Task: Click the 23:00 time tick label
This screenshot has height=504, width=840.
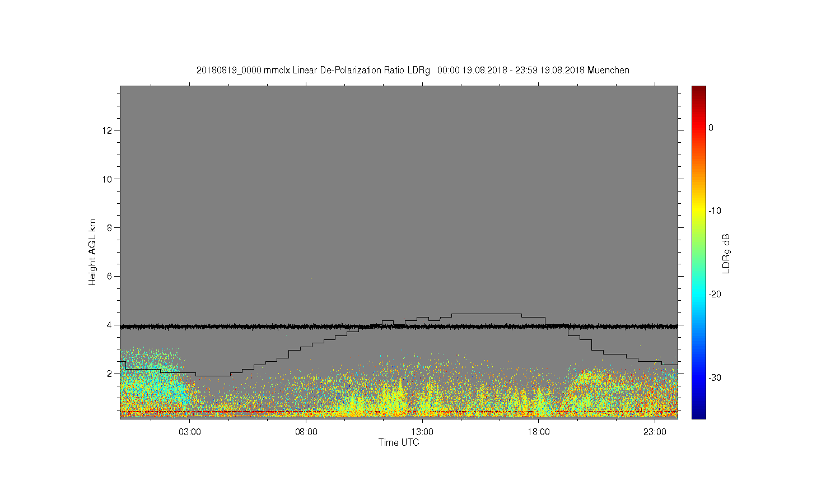Action: coord(655,432)
